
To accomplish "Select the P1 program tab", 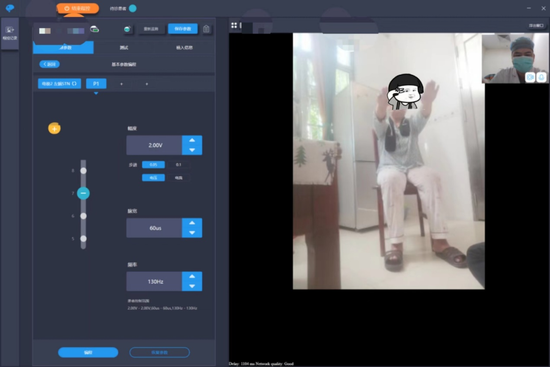I will click(x=96, y=84).
